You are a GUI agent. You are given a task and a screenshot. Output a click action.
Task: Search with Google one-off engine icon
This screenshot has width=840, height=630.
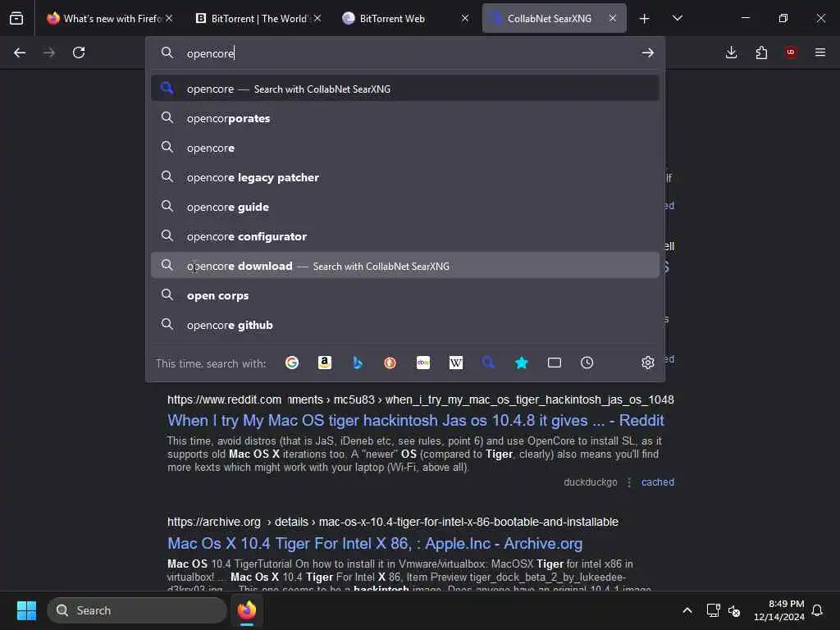pyautogui.click(x=292, y=363)
